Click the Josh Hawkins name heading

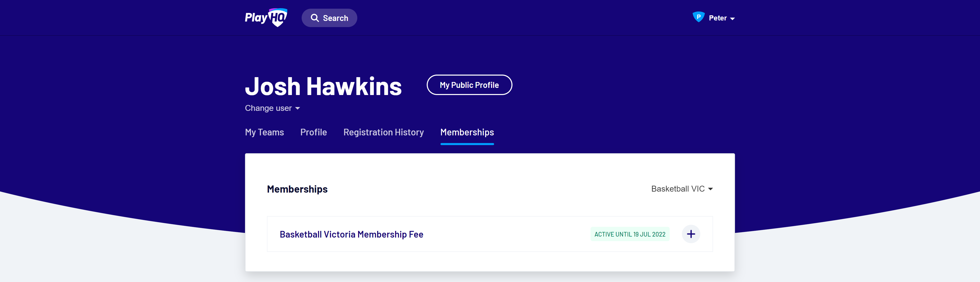click(x=323, y=86)
